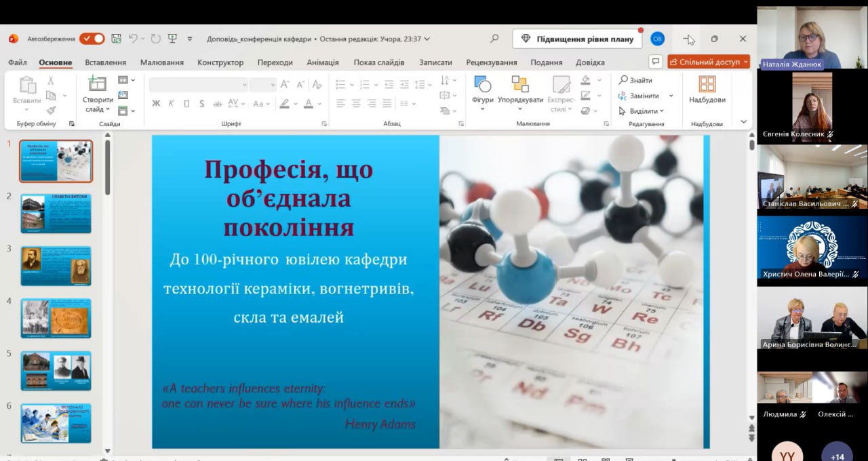
Task: Open the OB account avatar
Action: point(657,39)
